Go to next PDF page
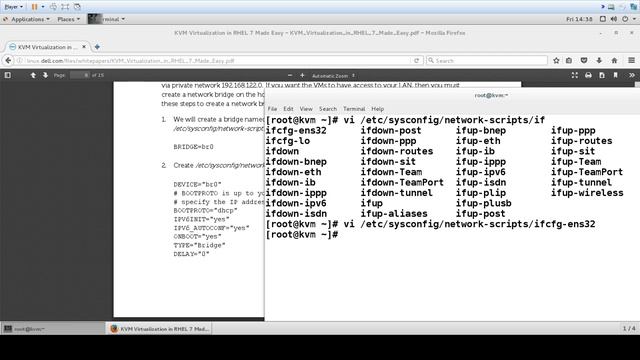640x360 pixels. 45,75
